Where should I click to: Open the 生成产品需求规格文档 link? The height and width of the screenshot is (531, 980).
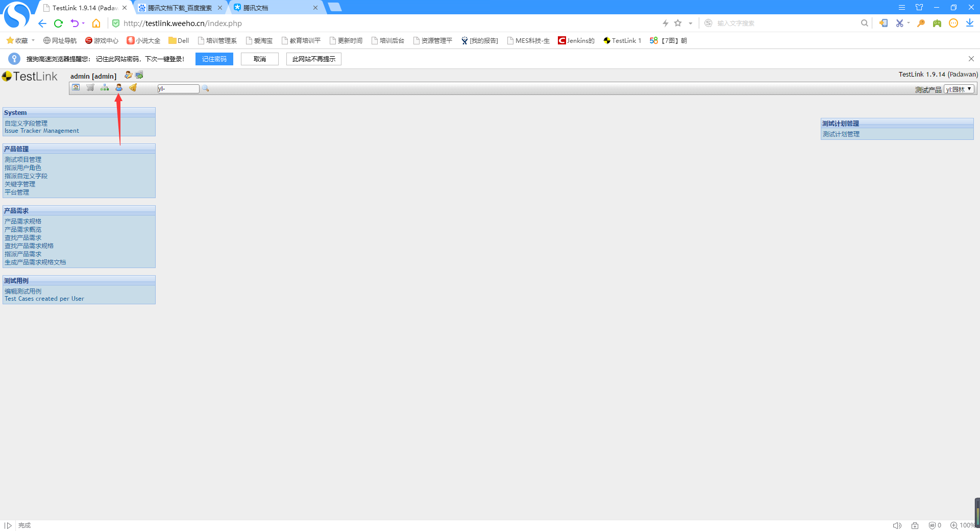(x=35, y=262)
